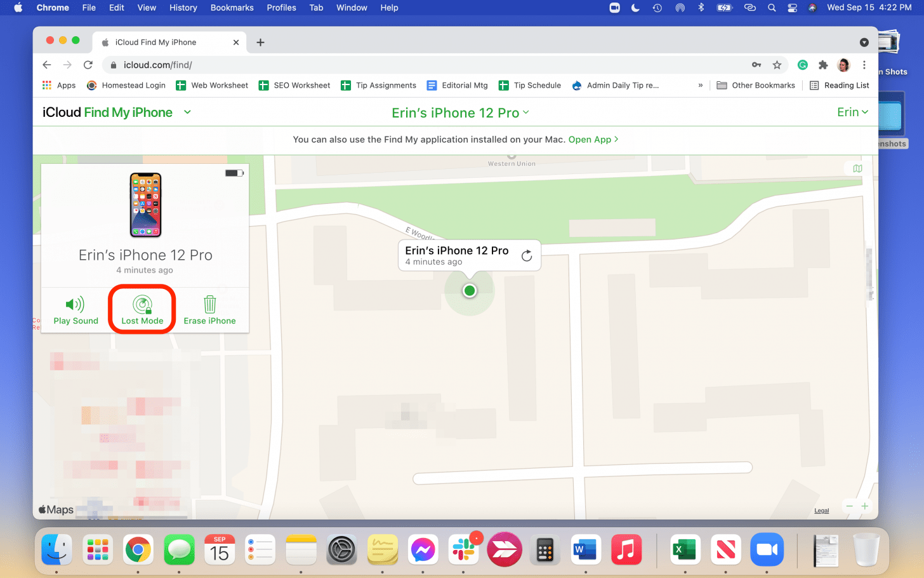
Task: Open Homestead Login bookmark
Action: click(x=126, y=85)
